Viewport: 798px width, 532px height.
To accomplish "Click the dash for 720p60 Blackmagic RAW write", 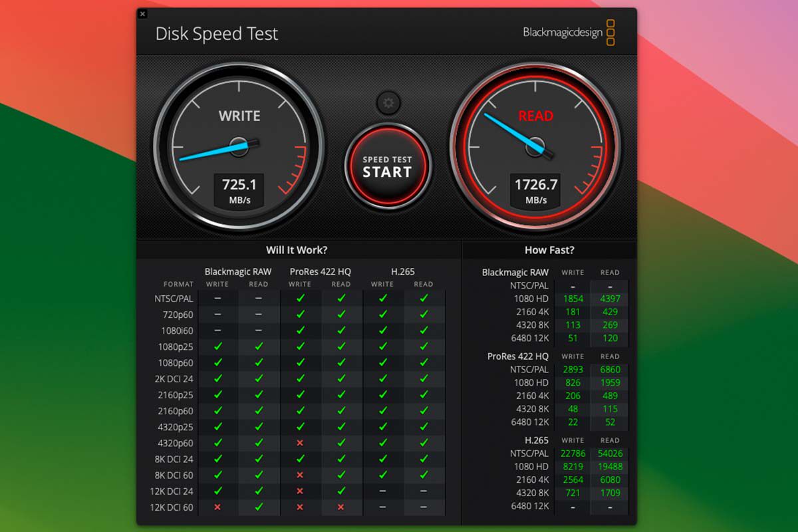I will point(217,315).
